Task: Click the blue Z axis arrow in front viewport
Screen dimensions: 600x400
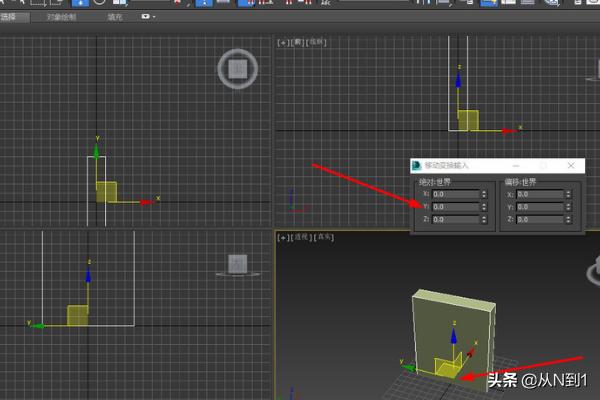Action: tap(458, 80)
